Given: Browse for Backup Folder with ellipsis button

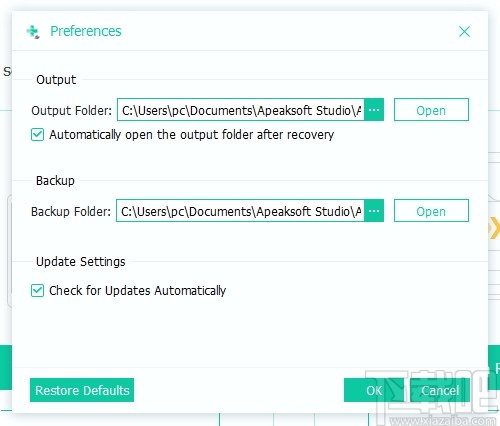Looking at the screenshot, I should 374,211.
